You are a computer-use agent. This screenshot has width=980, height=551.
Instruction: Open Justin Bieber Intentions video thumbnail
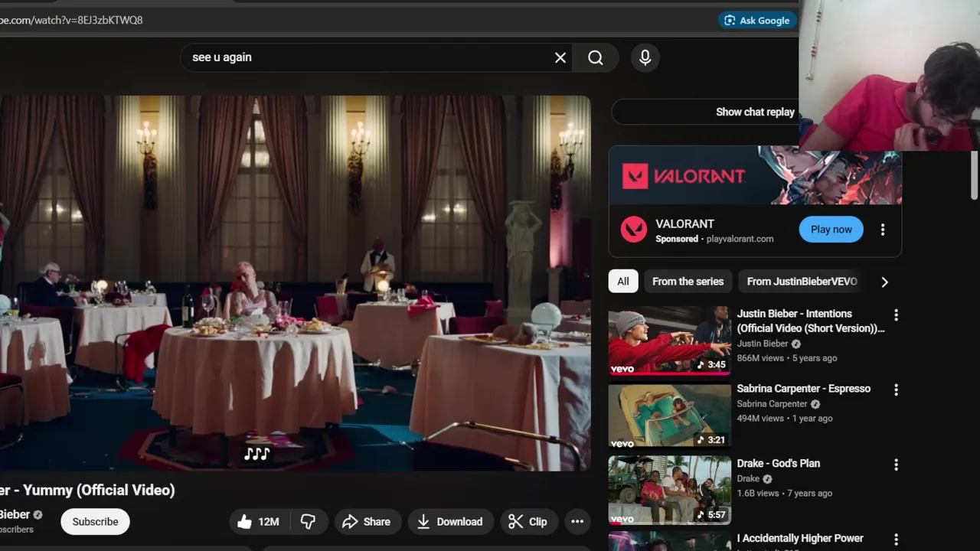[670, 341]
